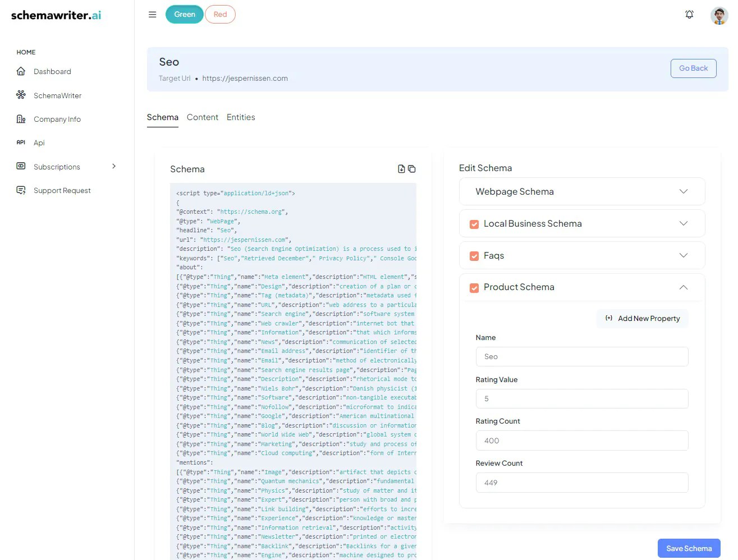Select the Red theme toggle
Viewport: 738px width, 560px height.
pyautogui.click(x=220, y=15)
